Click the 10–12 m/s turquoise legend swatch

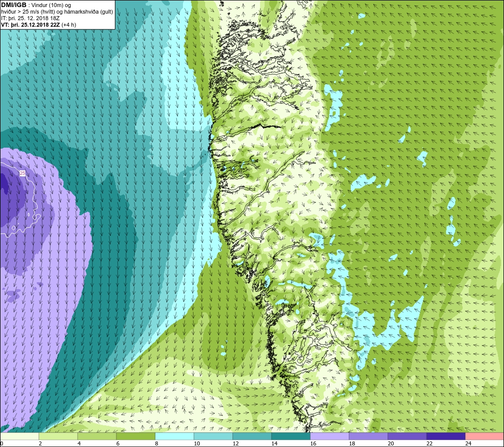click(x=213, y=436)
